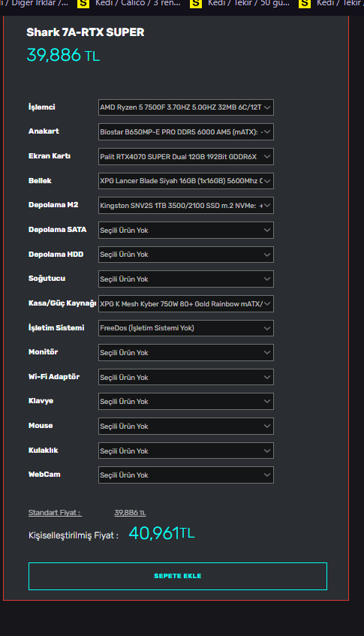Click the Shark 7A-RTX SUPER title
Screen dimensions: 364x636
click(x=85, y=32)
